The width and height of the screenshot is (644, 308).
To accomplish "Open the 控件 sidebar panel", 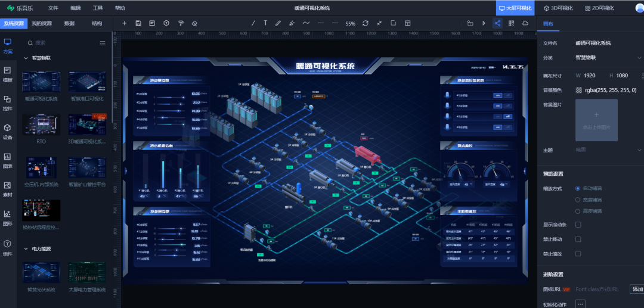I will pos(8,103).
